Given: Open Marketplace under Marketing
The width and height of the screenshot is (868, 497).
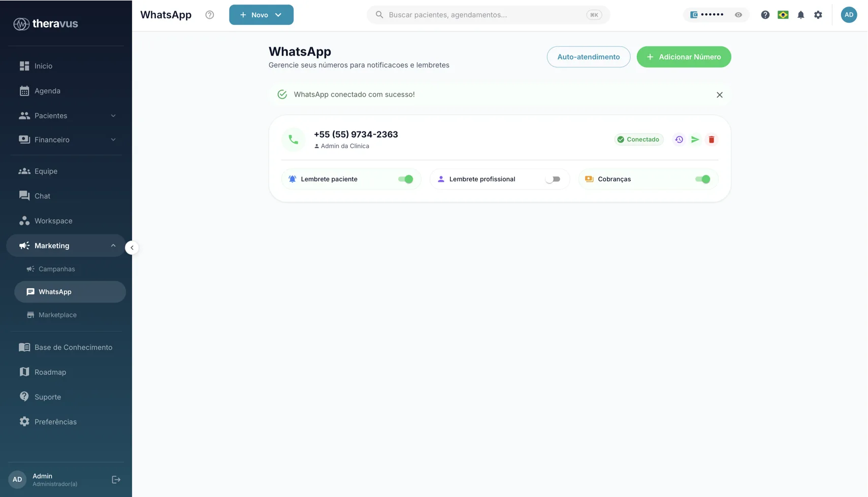Looking at the screenshot, I should (x=70, y=315).
